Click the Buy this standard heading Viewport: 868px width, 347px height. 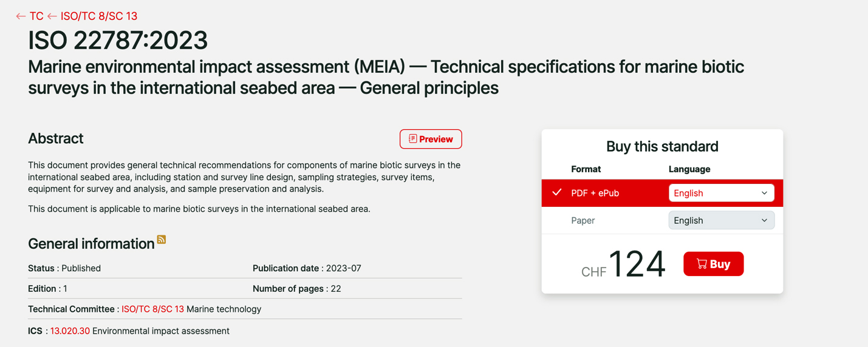662,146
